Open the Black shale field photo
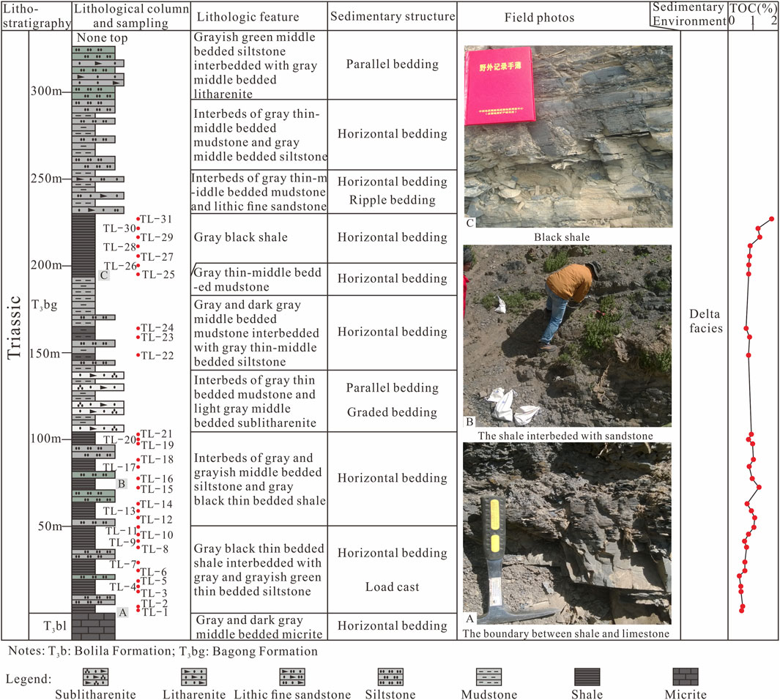The height and width of the screenshot is (700, 780). coord(568,137)
